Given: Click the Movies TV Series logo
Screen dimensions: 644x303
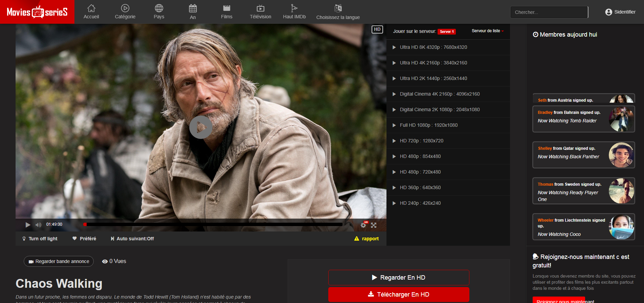Looking at the screenshot, I should click(x=37, y=12).
